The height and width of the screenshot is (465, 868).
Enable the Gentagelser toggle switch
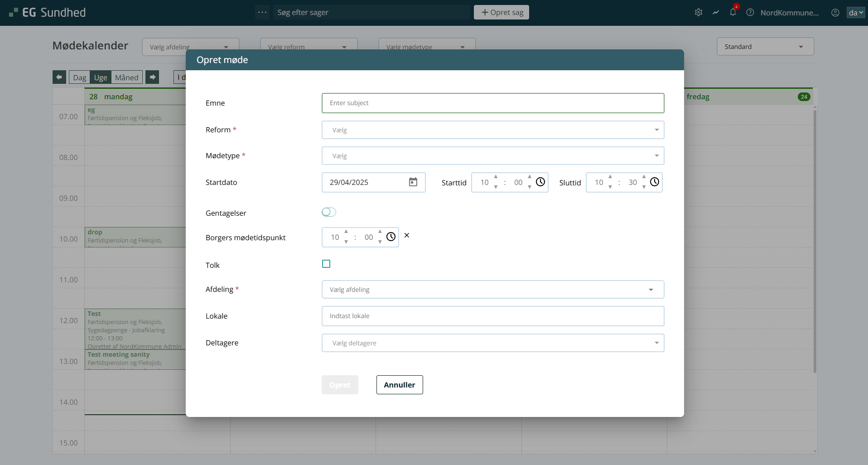point(328,212)
